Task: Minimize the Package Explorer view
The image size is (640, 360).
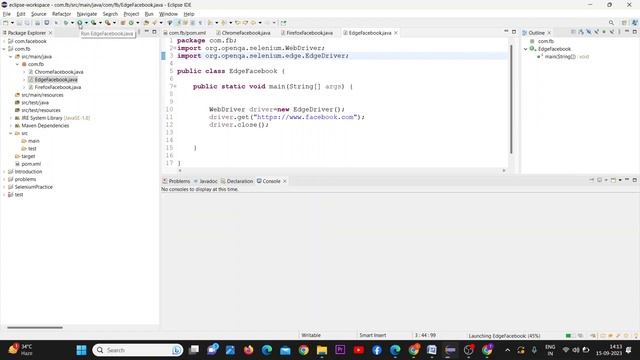Action: point(147,32)
